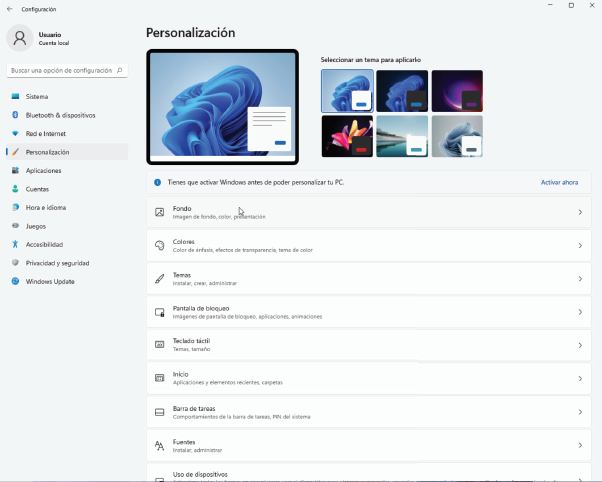Screen dimensions: 602x482
Task: Click the Privacidad y seguridad shield icon
Action: [15, 263]
